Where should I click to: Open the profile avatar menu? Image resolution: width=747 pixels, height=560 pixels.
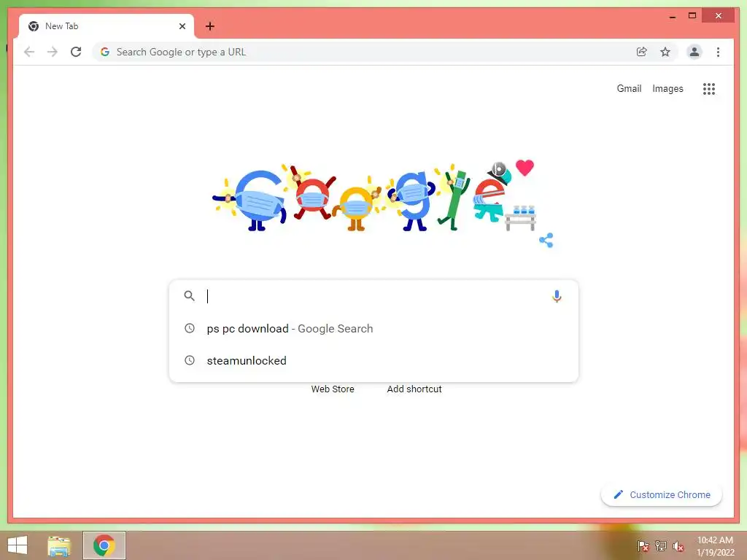[x=694, y=52]
